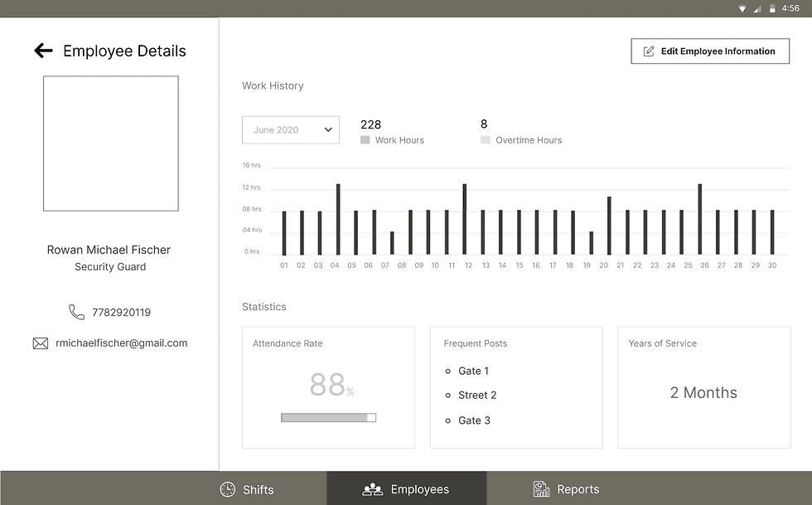Click the bar for day 12
The height and width of the screenshot is (505, 812).
(465, 219)
